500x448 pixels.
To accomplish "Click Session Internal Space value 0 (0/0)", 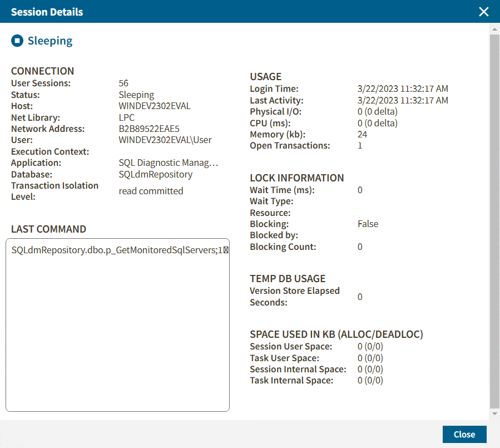I will point(370,369).
